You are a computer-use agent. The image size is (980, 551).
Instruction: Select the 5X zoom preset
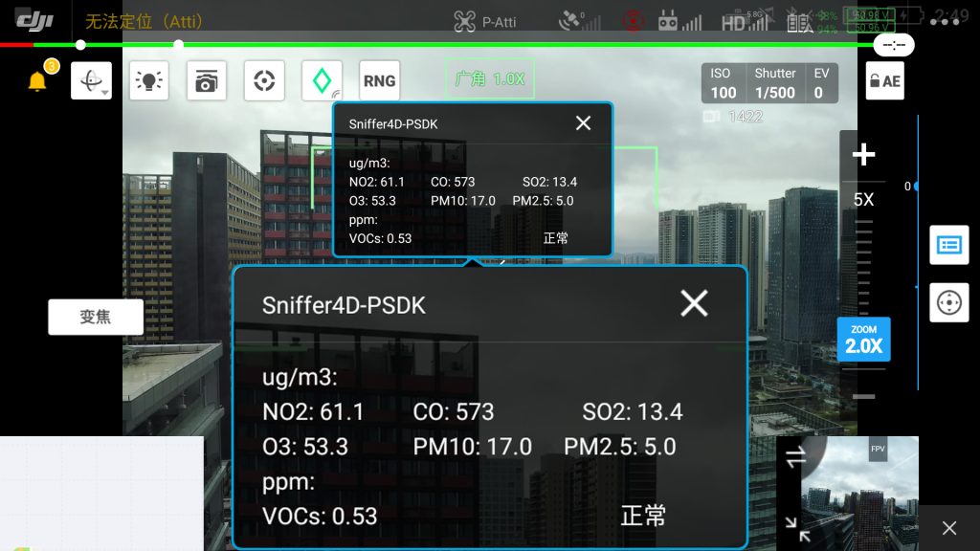[x=864, y=199]
